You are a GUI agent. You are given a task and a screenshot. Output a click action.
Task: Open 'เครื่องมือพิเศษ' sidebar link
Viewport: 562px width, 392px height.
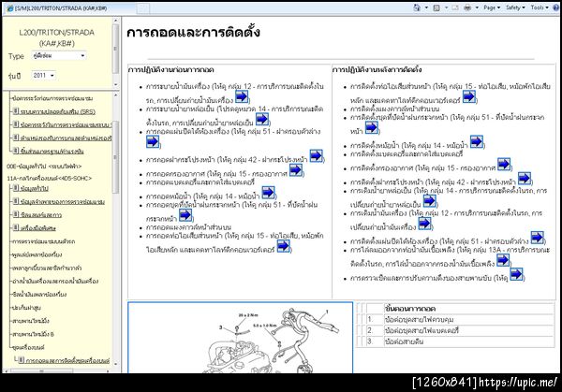(x=37, y=228)
